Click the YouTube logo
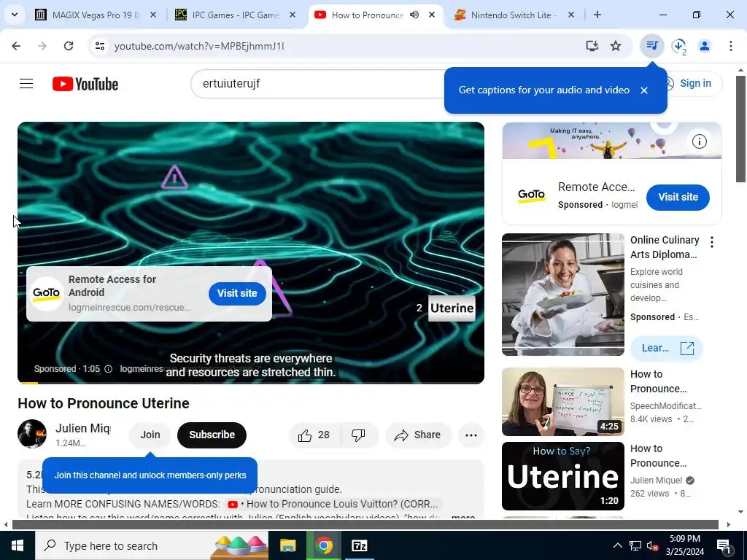This screenshot has width=747, height=560. click(x=85, y=84)
